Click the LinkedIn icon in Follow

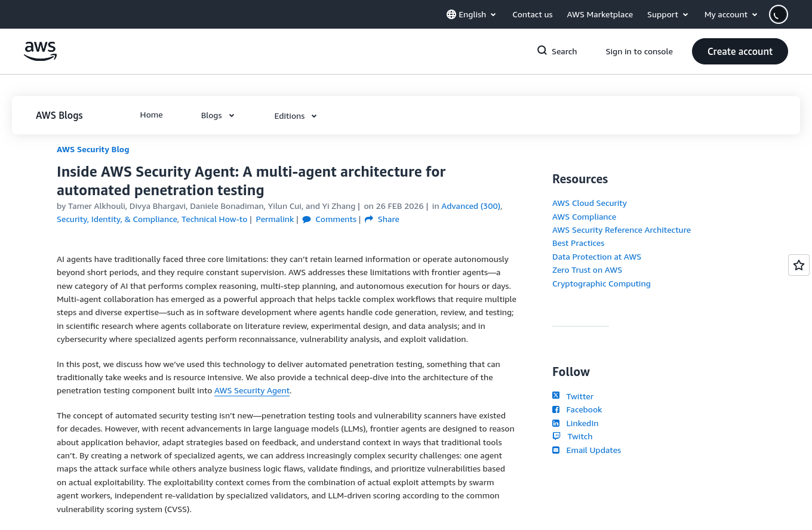pos(556,423)
